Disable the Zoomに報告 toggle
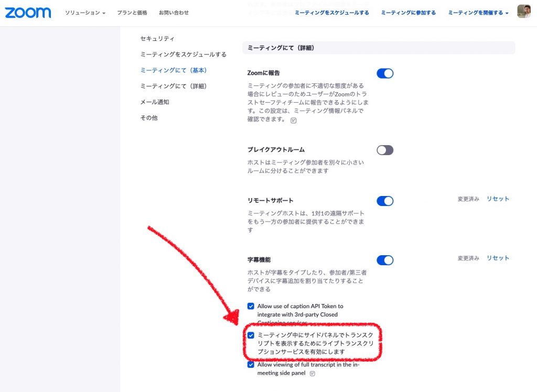Screen dimensions: 537x392 click(x=385, y=73)
